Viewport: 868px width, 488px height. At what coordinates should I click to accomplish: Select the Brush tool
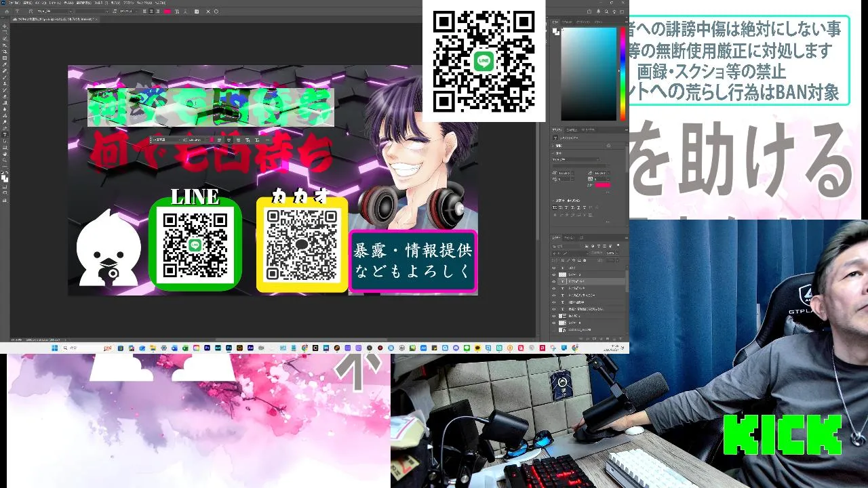[x=6, y=77]
